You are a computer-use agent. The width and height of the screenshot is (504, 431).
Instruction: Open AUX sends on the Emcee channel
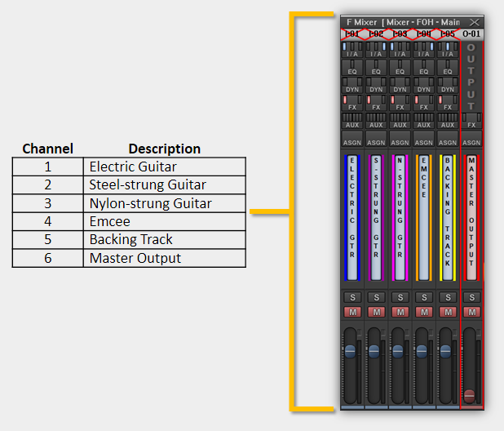click(423, 125)
